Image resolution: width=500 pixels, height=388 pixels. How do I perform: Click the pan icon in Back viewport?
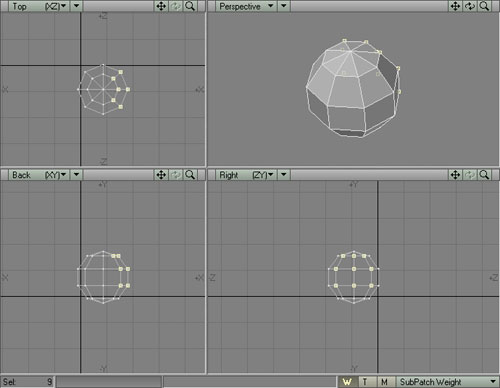[x=161, y=175]
